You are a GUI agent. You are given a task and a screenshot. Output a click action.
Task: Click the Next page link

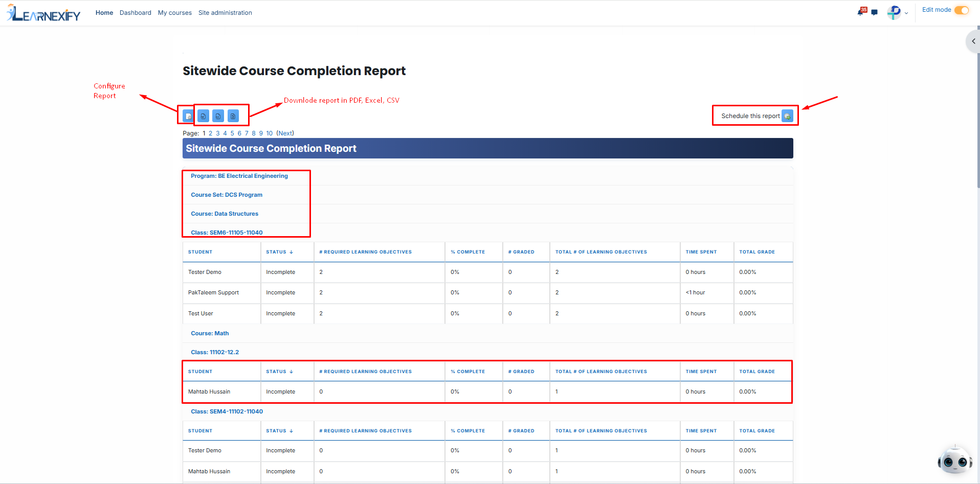(285, 133)
